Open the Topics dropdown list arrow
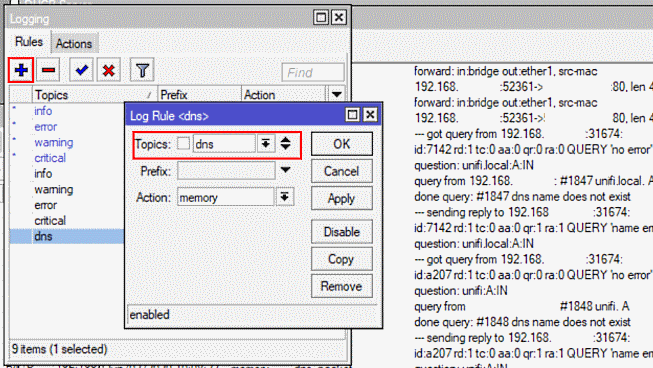Image resolution: width=653 pixels, height=368 pixels. point(266,144)
